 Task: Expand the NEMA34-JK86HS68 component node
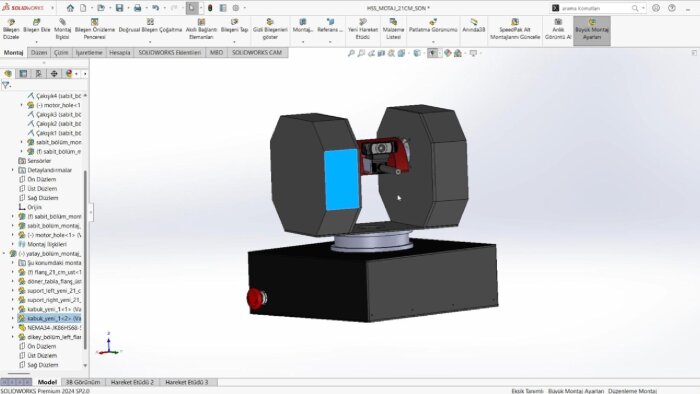(12, 328)
